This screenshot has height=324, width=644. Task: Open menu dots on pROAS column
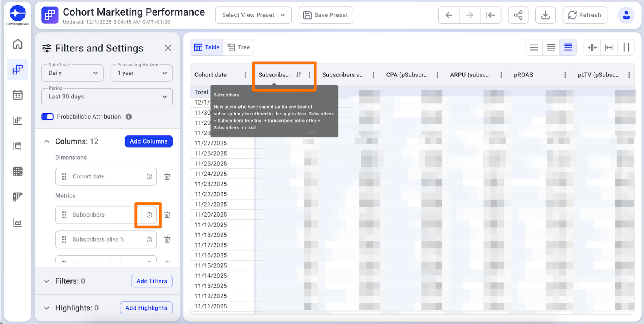click(565, 75)
